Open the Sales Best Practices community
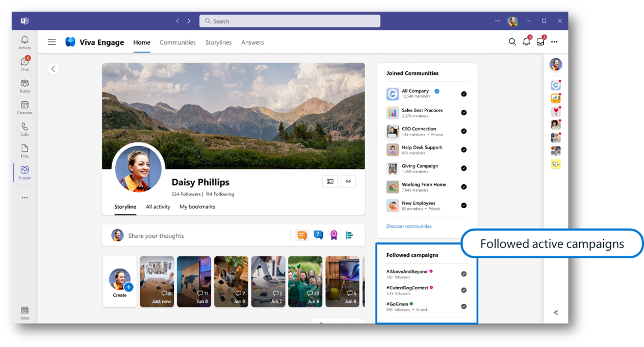The width and height of the screenshot is (644, 347). (x=422, y=110)
